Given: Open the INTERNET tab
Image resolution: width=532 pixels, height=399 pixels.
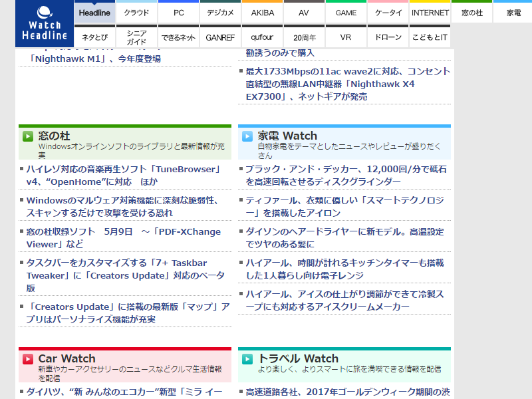Looking at the screenshot, I should point(430,12).
